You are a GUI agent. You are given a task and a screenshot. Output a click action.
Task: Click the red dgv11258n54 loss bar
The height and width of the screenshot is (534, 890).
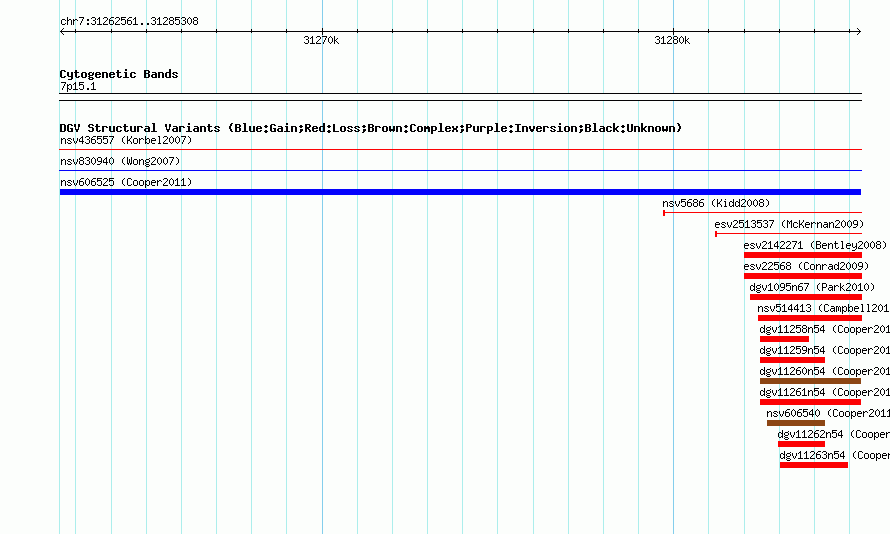784,339
